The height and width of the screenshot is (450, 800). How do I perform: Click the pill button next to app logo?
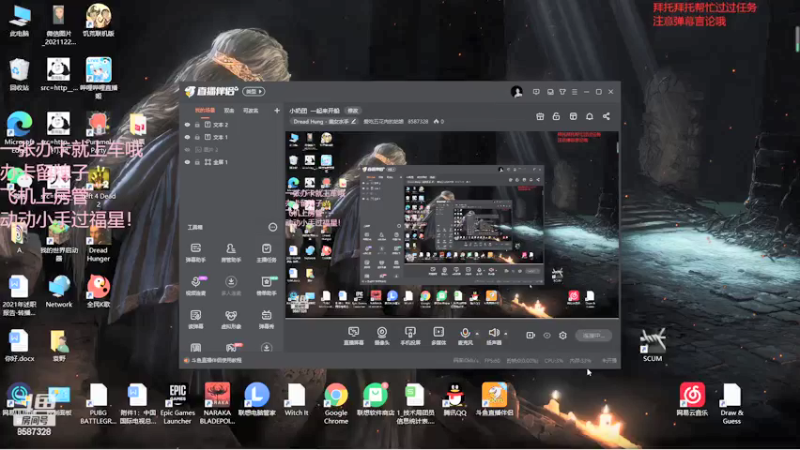click(x=254, y=91)
